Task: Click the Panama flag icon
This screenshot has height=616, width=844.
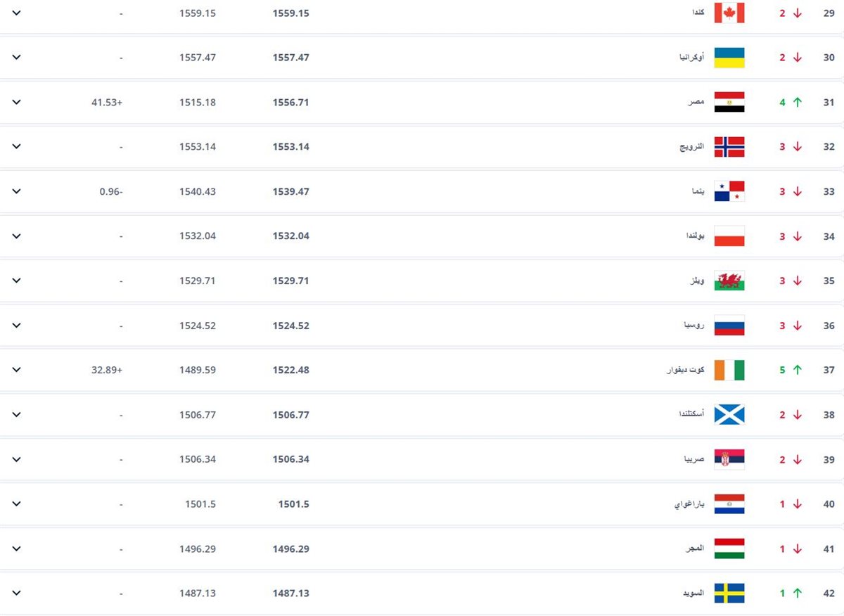Action: pyautogui.click(x=729, y=191)
